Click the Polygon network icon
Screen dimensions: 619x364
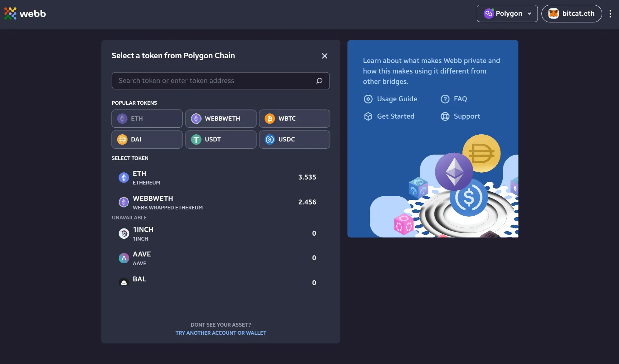click(489, 13)
